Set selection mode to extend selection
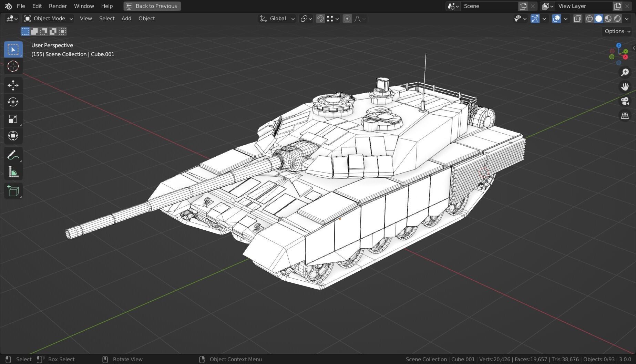 click(x=34, y=31)
